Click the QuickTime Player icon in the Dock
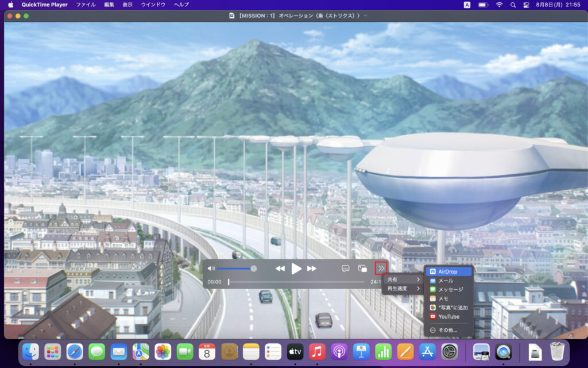 point(503,352)
